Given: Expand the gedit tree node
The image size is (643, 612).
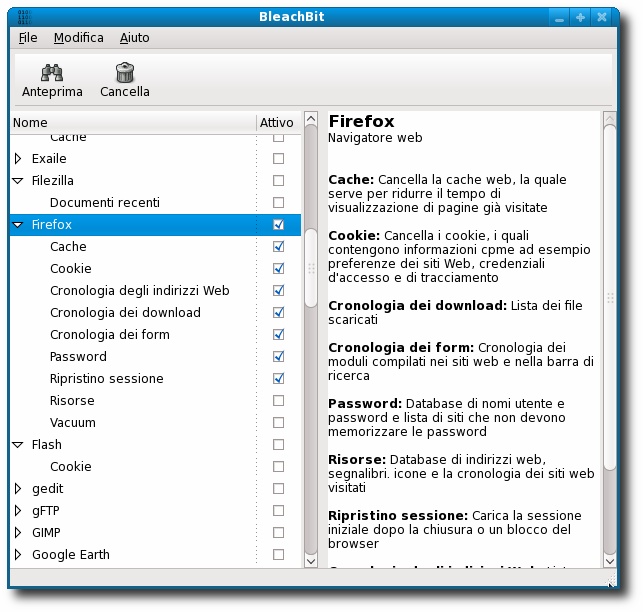Looking at the screenshot, I should pos(18,489).
